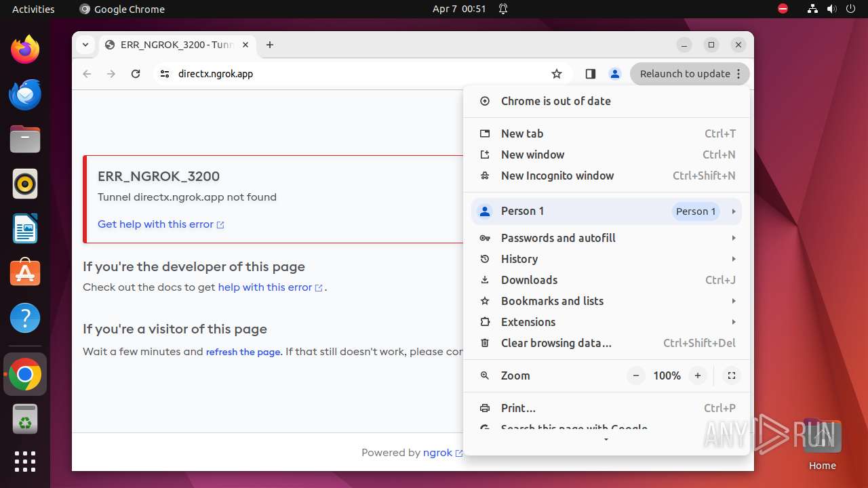Click the Relaunch to update button

[x=690, y=74]
